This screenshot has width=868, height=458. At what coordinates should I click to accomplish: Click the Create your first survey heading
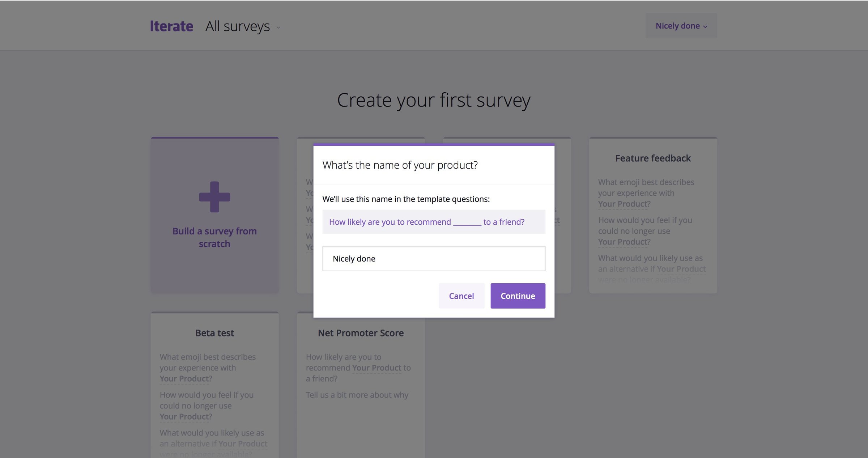pyautogui.click(x=434, y=100)
